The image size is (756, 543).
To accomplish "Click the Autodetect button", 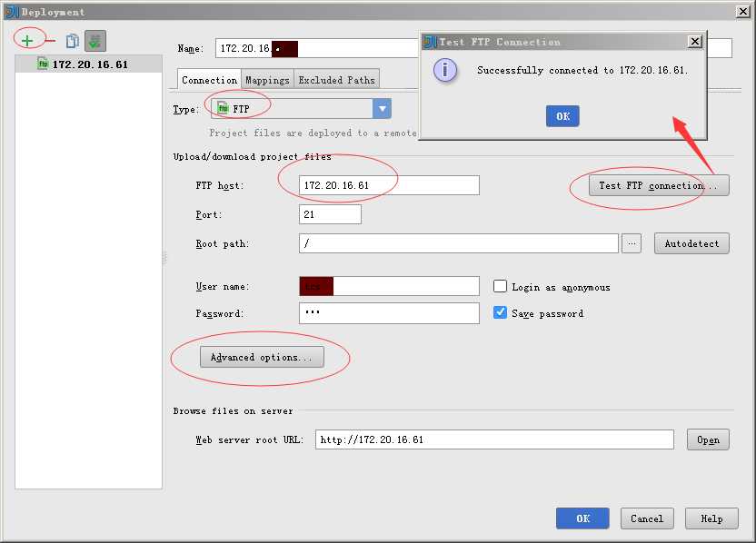I will (691, 243).
